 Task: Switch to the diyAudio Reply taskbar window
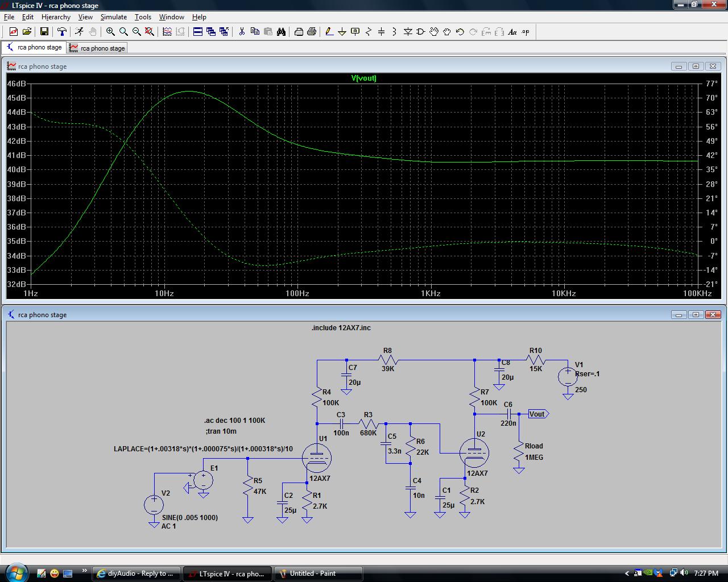point(136,573)
